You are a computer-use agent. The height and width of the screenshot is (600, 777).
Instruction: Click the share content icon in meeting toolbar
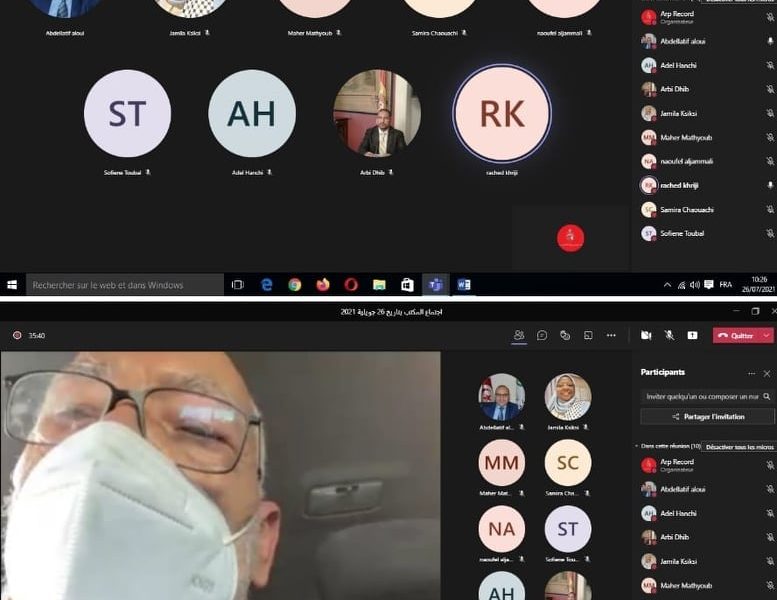click(x=692, y=335)
